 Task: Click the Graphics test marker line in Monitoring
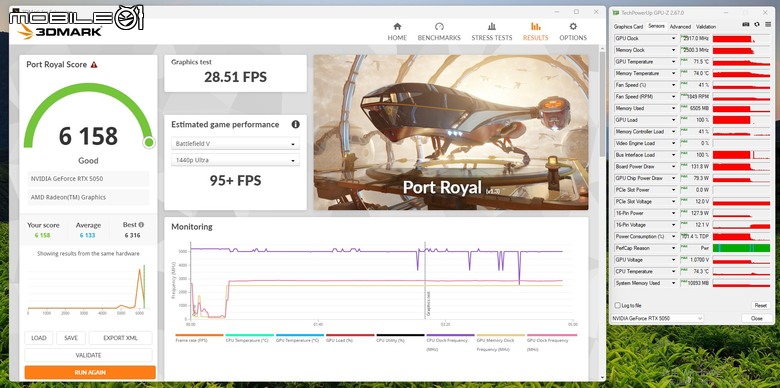pos(425,281)
